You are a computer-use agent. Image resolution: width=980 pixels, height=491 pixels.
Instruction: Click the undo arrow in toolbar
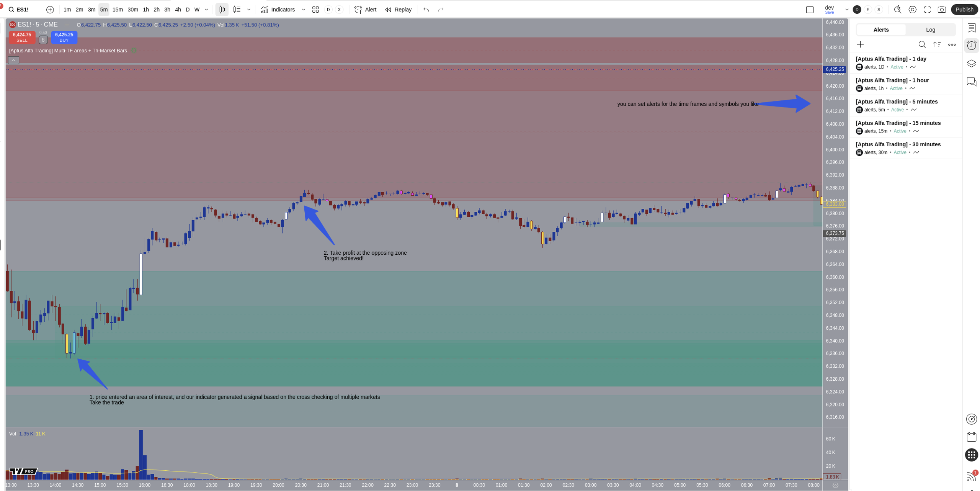point(426,10)
